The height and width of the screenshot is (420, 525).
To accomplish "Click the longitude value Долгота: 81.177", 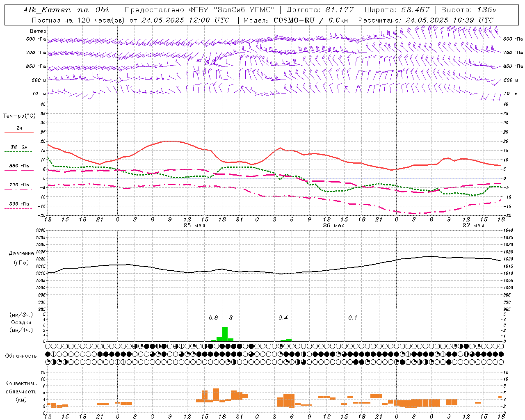I will pyautogui.click(x=320, y=10).
